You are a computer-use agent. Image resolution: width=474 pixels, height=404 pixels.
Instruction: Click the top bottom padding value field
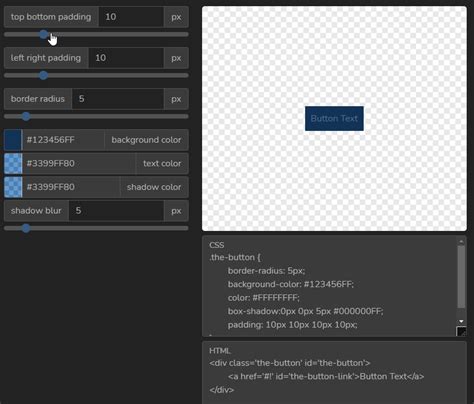point(131,17)
